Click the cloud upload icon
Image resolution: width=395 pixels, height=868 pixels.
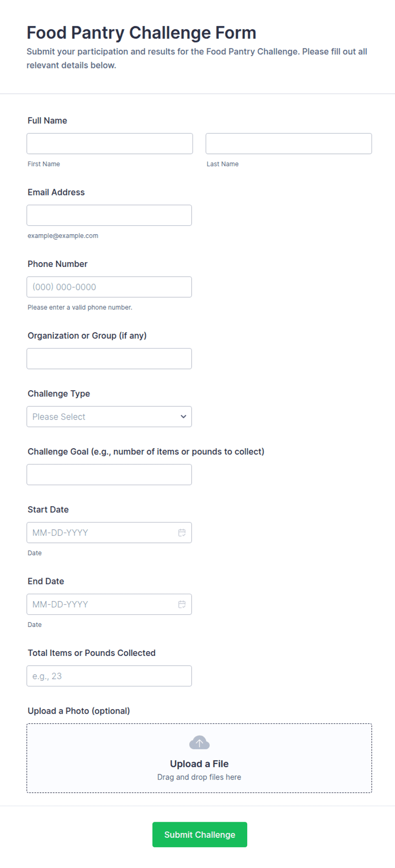[x=199, y=743]
